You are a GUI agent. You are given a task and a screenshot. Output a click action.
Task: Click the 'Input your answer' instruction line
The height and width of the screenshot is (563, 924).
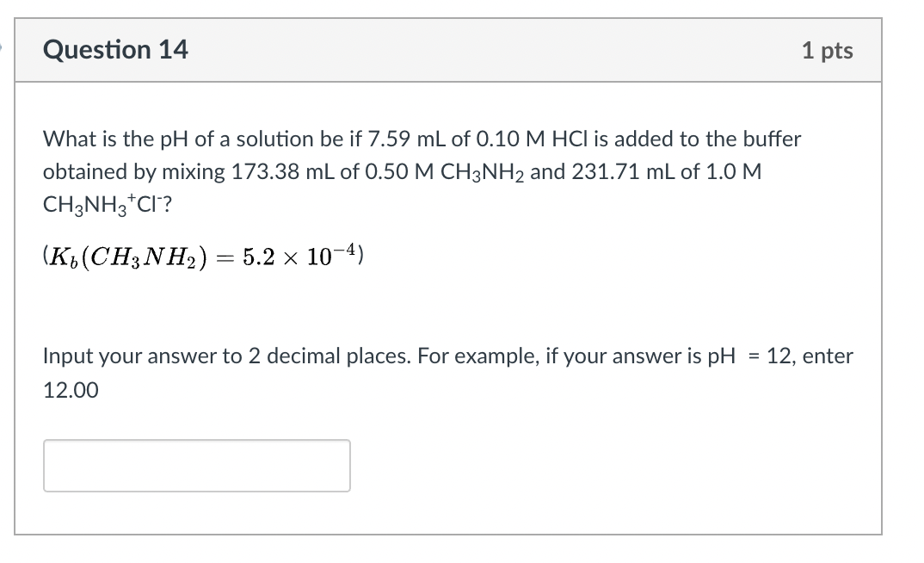pyautogui.click(x=448, y=356)
